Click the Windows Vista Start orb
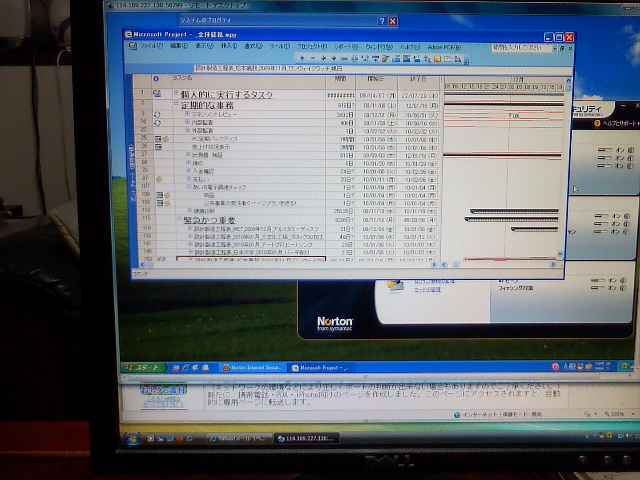Viewport: 640px width, 480px height. (133, 439)
